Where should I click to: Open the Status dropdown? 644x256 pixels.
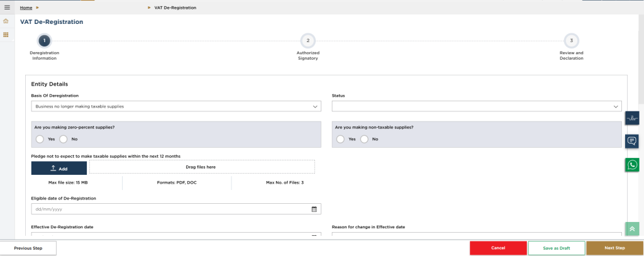click(x=476, y=106)
